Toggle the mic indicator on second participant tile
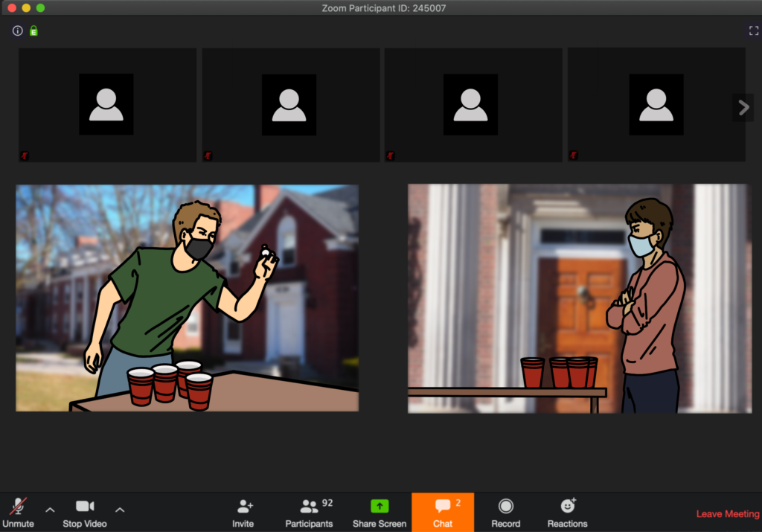762x532 pixels. (206, 156)
